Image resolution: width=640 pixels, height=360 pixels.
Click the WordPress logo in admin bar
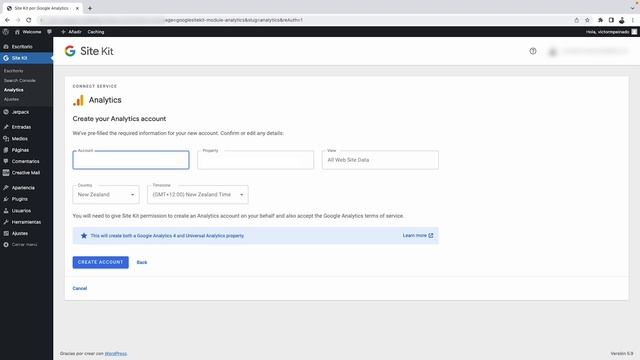pyautogui.click(x=6, y=32)
